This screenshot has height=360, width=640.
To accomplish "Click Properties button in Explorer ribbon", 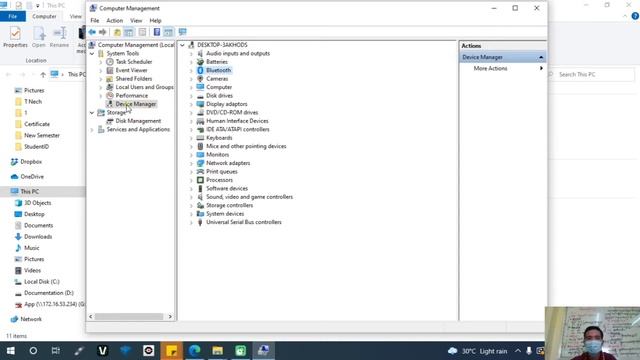I will pos(16,37).
